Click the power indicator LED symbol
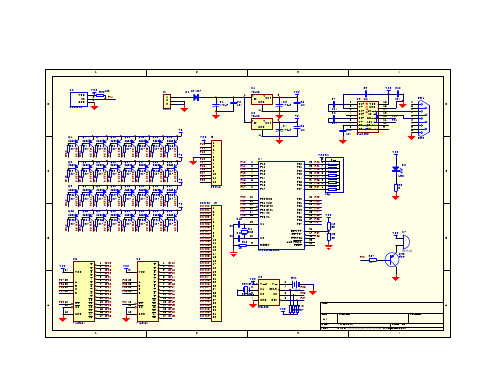This screenshot has height=383, width=495. coord(396,169)
